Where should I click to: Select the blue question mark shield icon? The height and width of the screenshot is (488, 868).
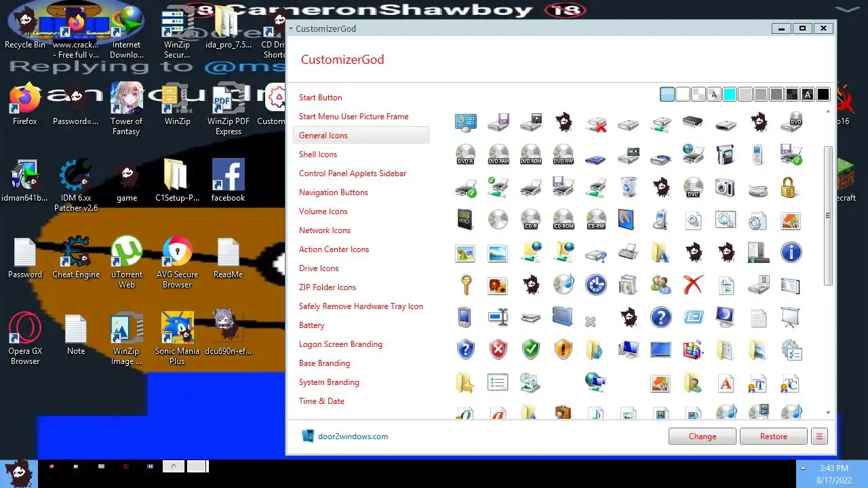(x=466, y=350)
